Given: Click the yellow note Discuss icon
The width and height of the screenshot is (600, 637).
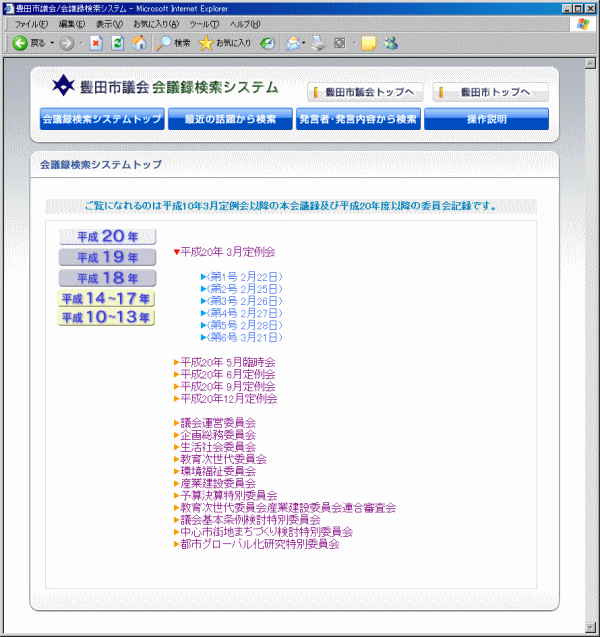Looking at the screenshot, I should (x=368, y=43).
